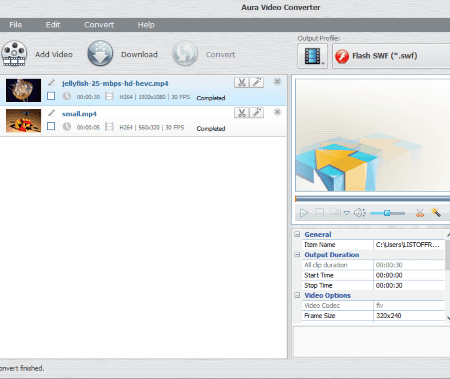The width and height of the screenshot is (450, 379).
Task: Click the clock duration icon of small.mp4
Action: coord(67,126)
